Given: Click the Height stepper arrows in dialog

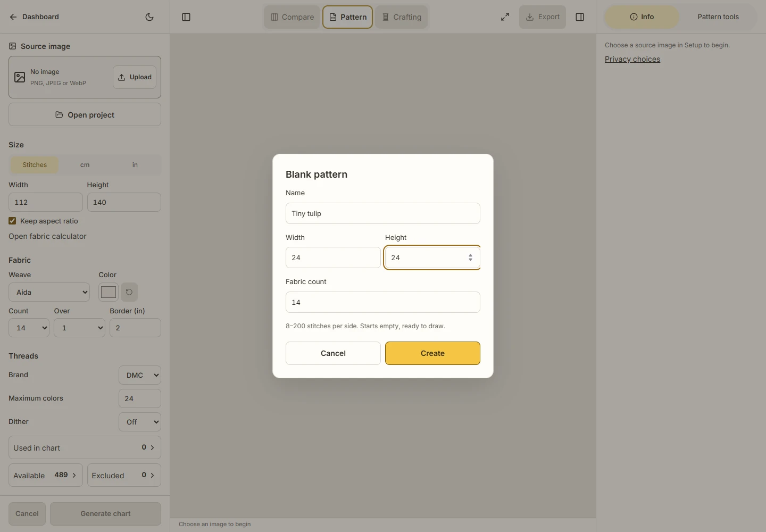Looking at the screenshot, I should pyautogui.click(x=470, y=257).
